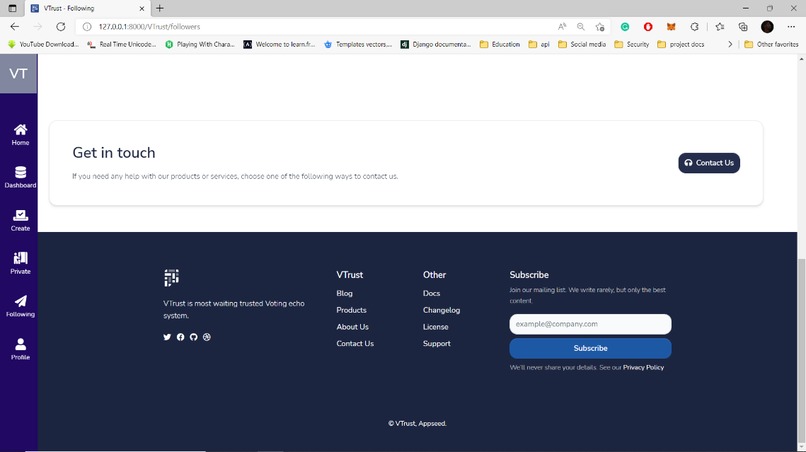
Task: Open Playing With Chara bookmark
Action: [199, 44]
